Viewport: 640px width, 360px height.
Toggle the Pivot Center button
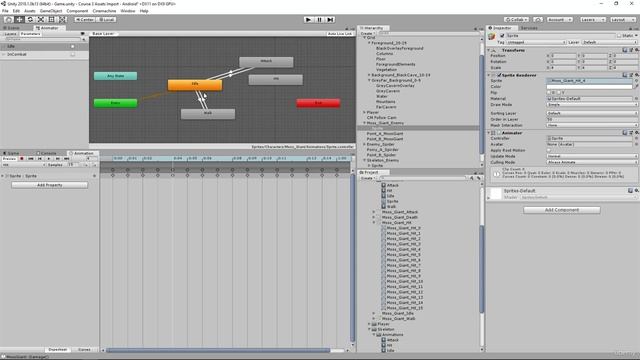85,20
